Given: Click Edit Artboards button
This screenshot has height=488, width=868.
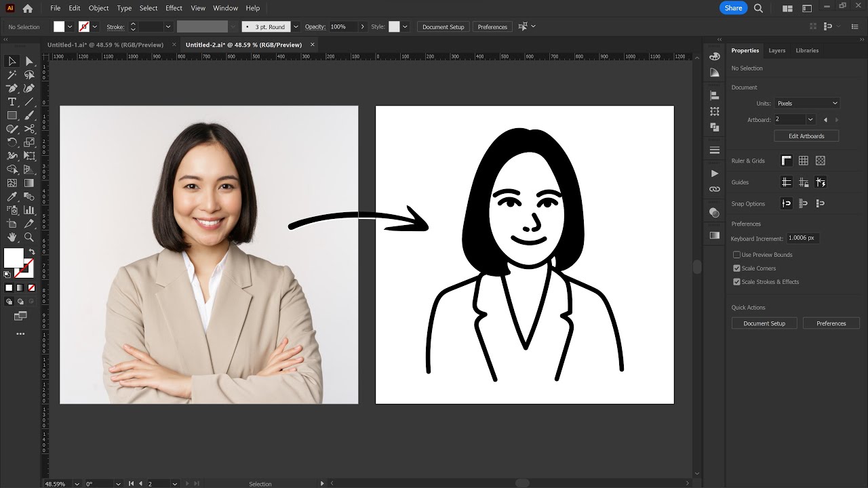Looking at the screenshot, I should click(x=806, y=136).
